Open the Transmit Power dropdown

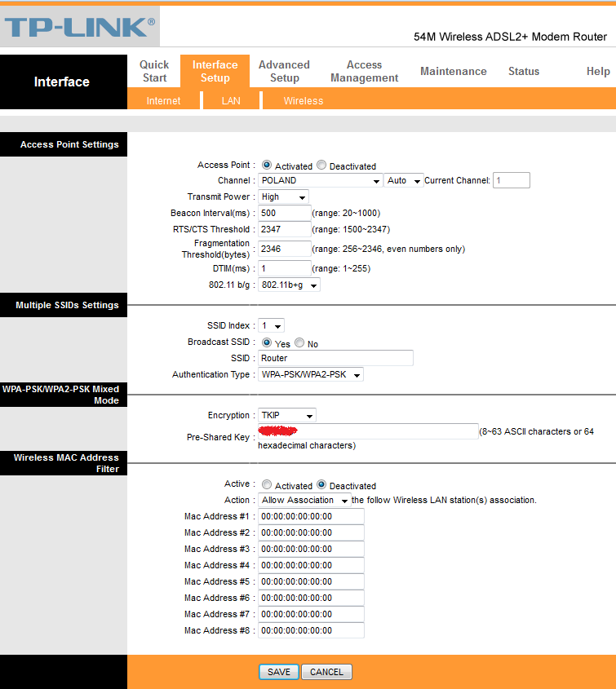(283, 197)
